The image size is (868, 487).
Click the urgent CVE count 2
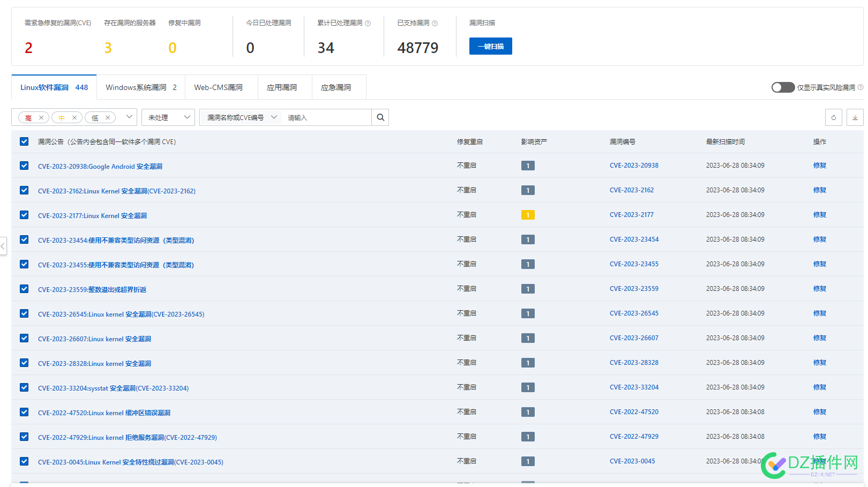[28, 48]
